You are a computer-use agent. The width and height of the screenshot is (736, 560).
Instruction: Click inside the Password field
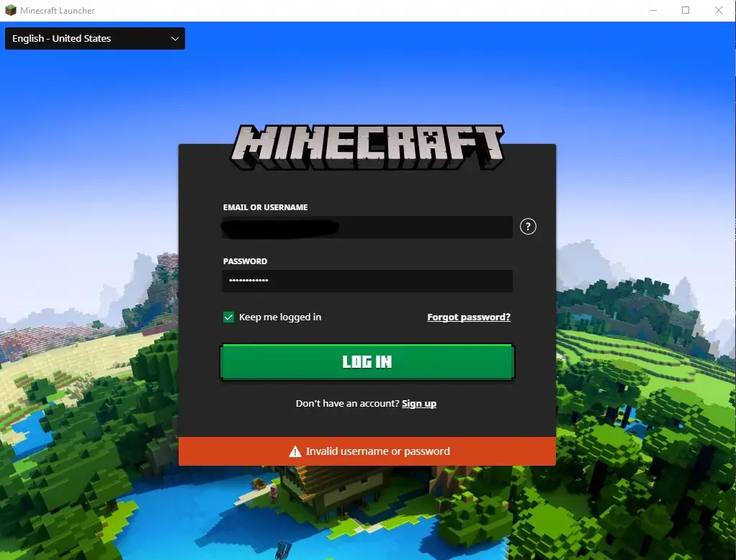coord(367,281)
